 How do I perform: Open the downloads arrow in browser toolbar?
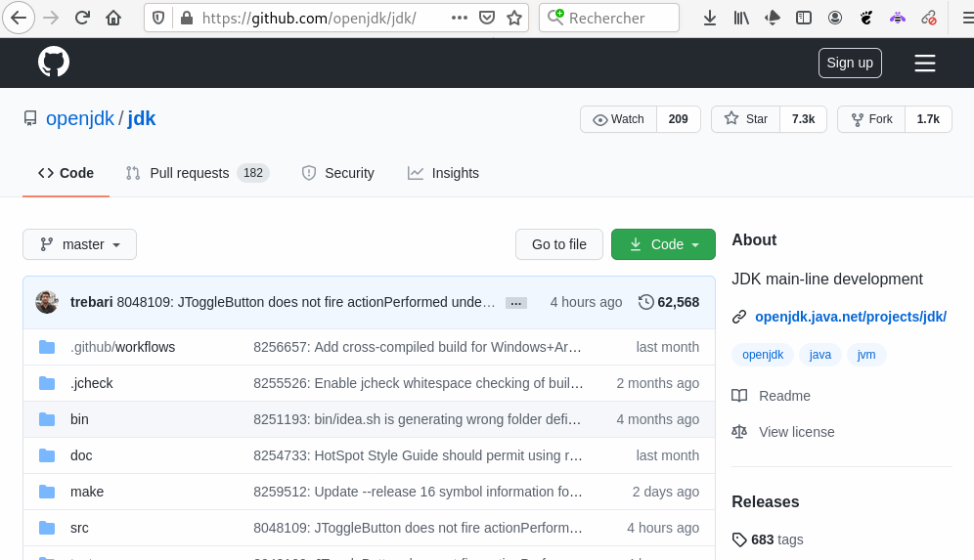[709, 18]
